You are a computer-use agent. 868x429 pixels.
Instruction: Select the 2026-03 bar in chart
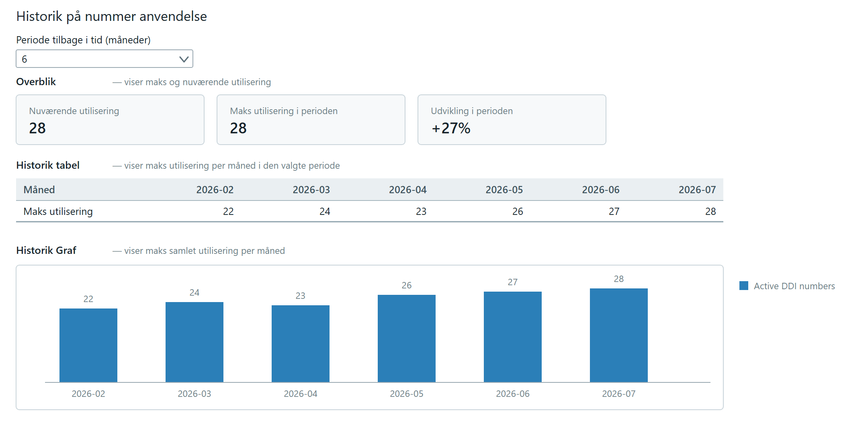click(x=194, y=342)
